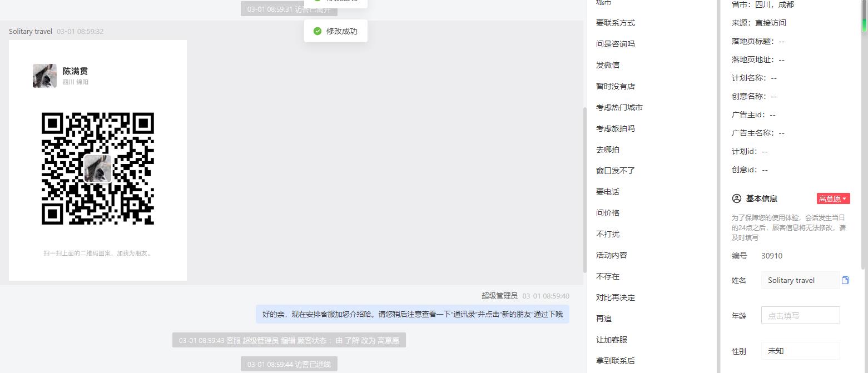This screenshot has height=373, width=868.
Task: Click the customer number 30910
Action: pyautogui.click(x=772, y=256)
